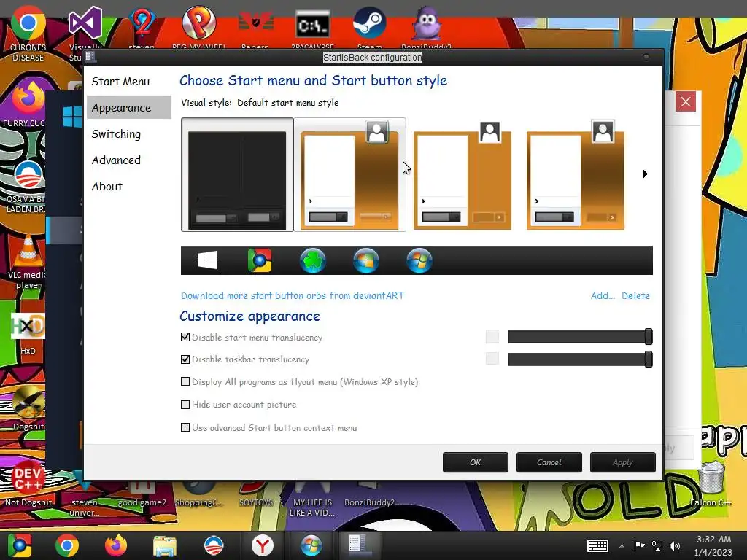Open Google Chrome from the taskbar
The height and width of the screenshot is (560, 747).
66,545
